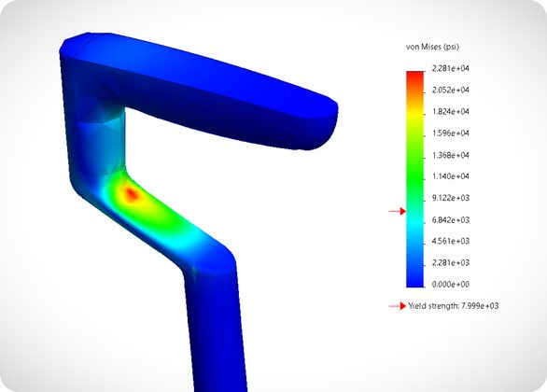The image size is (547, 392).
Task: Click the 1.596e+04 legend value
Action: (x=450, y=133)
